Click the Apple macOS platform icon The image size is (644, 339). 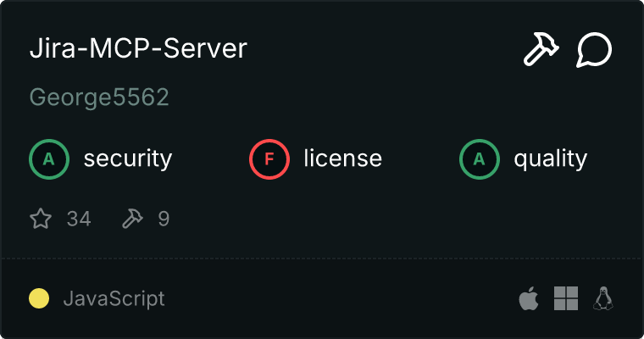tap(528, 298)
